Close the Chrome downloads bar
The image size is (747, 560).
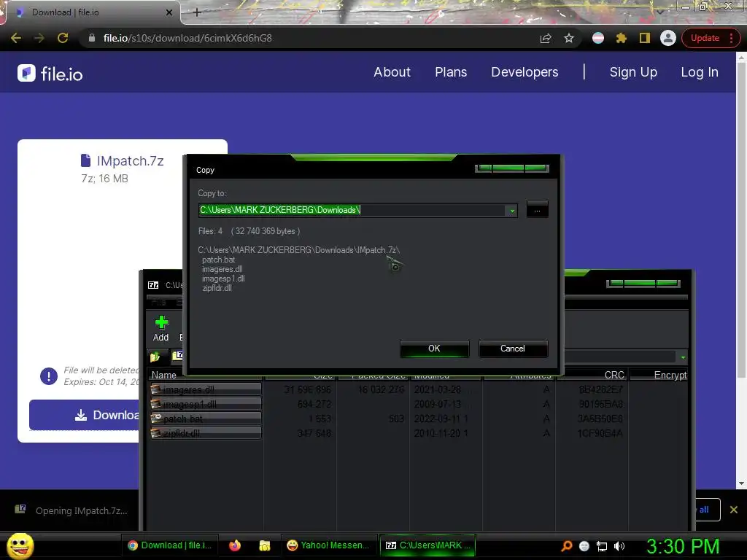coord(734,510)
